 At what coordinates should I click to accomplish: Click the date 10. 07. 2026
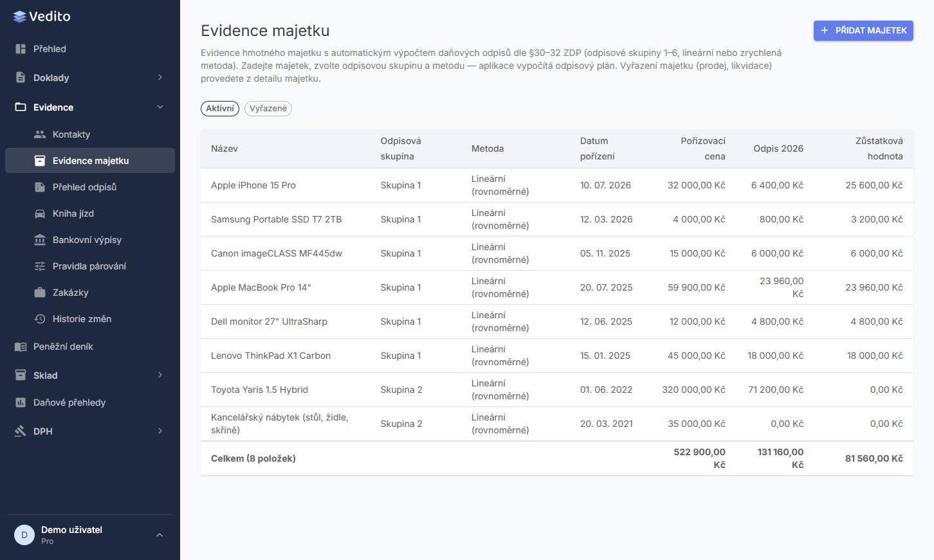[605, 185]
